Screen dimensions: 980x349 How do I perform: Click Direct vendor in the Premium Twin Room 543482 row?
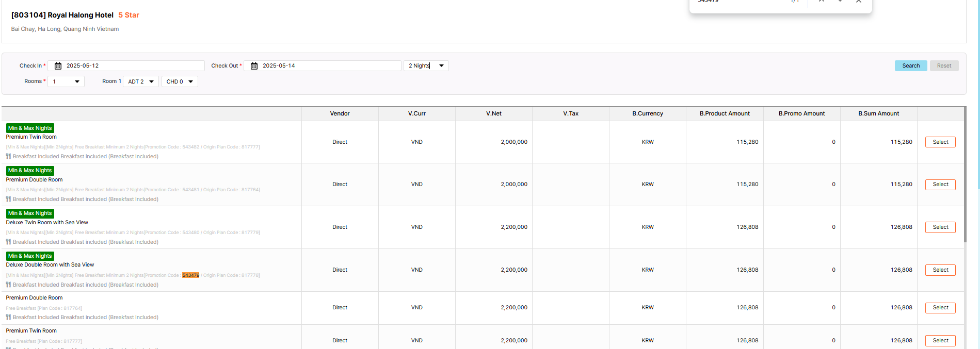click(x=340, y=142)
